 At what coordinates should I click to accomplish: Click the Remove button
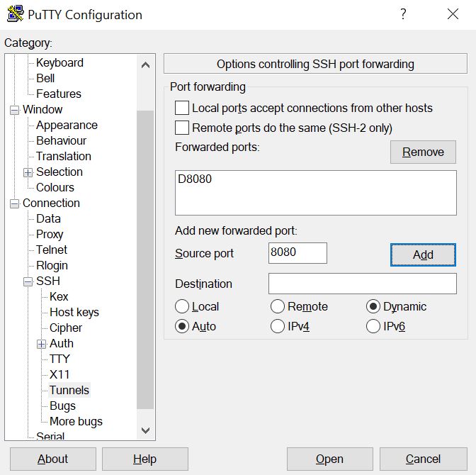pos(423,152)
